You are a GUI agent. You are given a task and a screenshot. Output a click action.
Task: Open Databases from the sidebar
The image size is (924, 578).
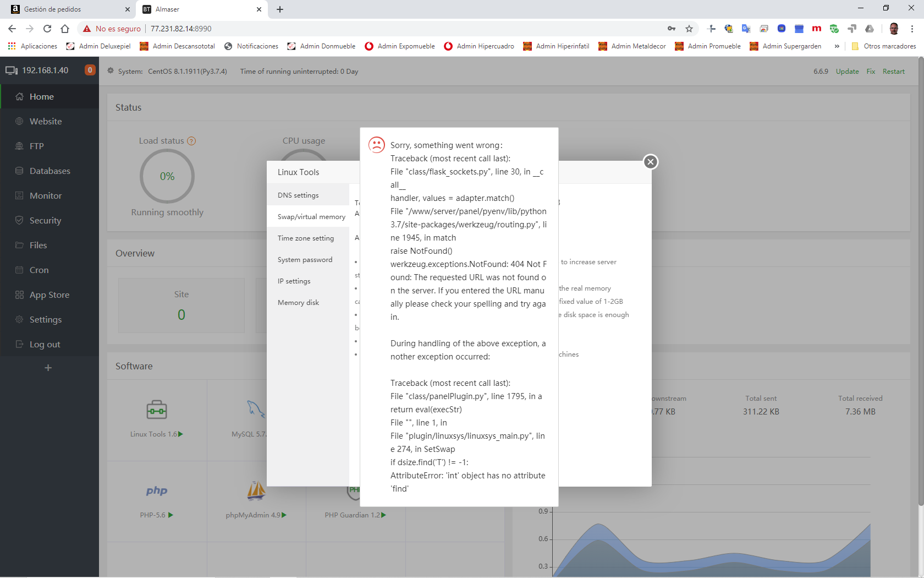[50, 171]
